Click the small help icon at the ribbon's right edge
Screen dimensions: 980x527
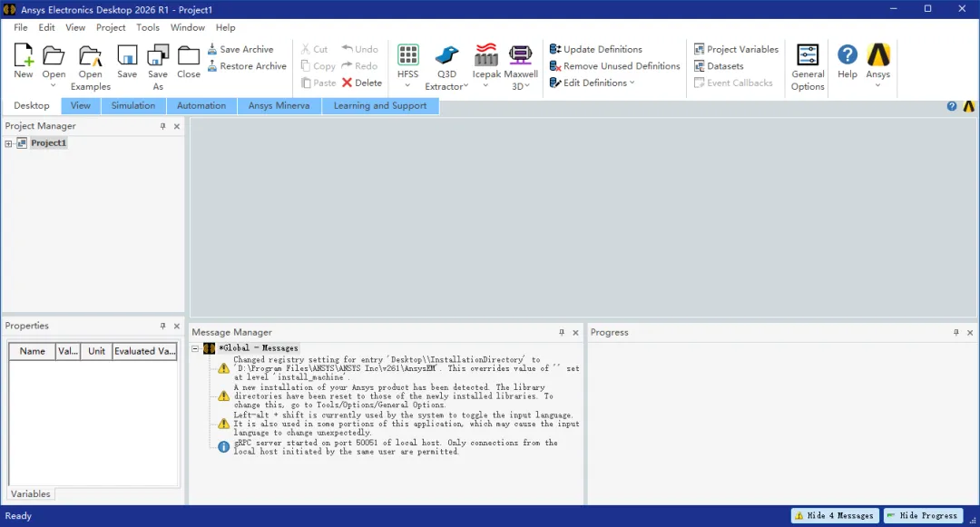(952, 106)
